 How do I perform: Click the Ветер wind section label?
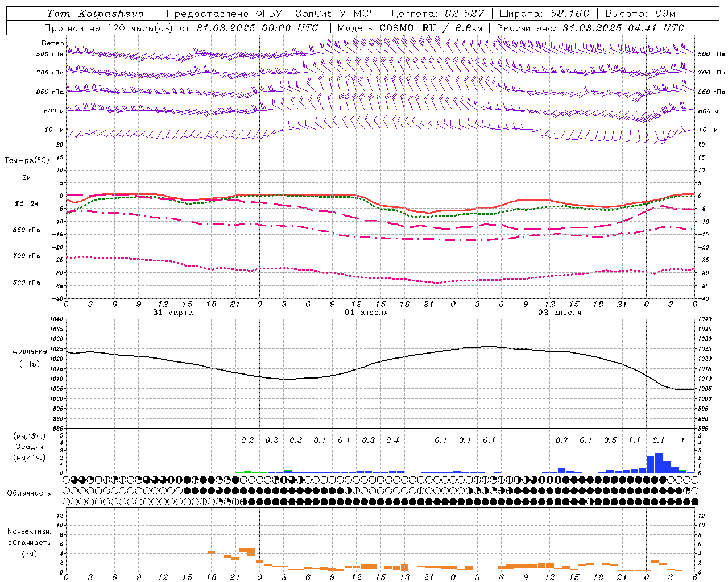(x=53, y=43)
